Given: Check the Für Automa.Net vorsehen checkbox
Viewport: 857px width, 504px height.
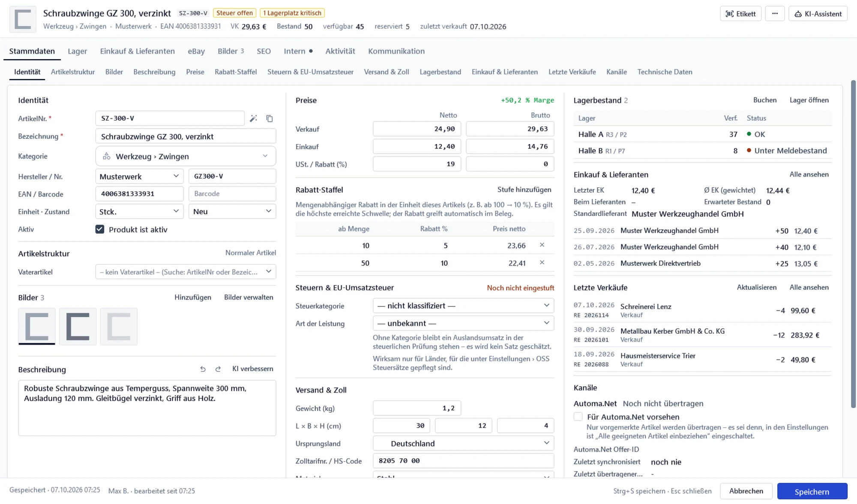Looking at the screenshot, I should [578, 417].
